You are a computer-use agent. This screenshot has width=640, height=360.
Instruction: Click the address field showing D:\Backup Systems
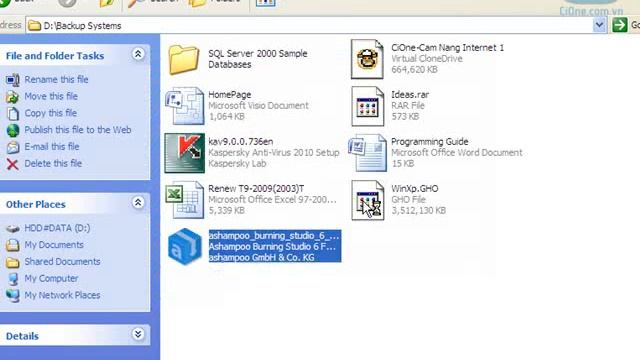(310, 26)
